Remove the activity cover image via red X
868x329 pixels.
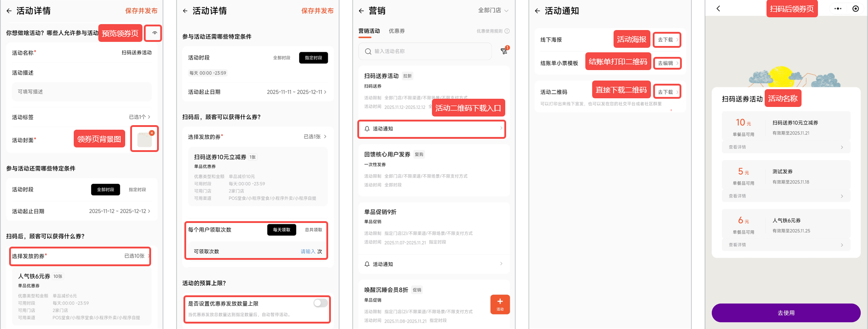coord(152,133)
